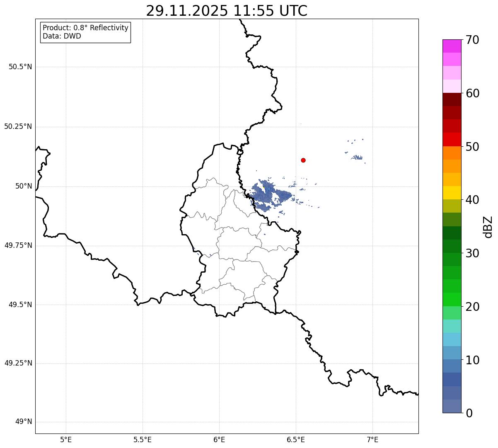This screenshot has width=498, height=448.
Task: Click the colorbar tick label 0
Action: point(469,413)
